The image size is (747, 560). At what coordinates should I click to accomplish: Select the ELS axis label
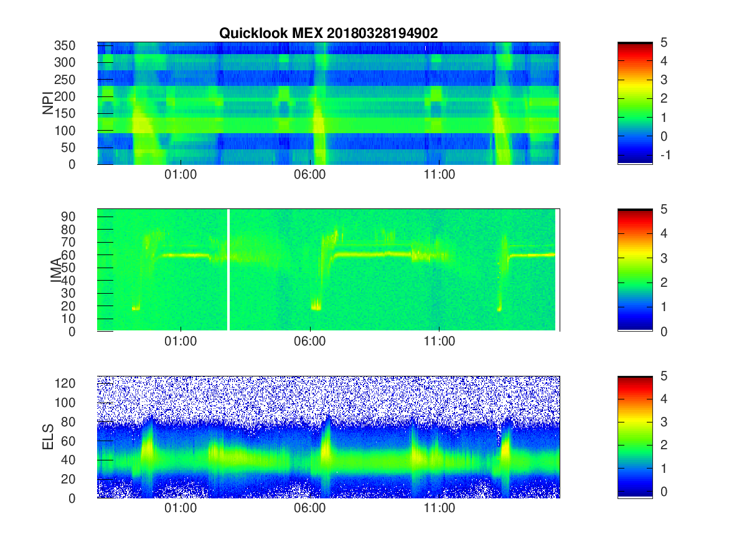click(48, 437)
